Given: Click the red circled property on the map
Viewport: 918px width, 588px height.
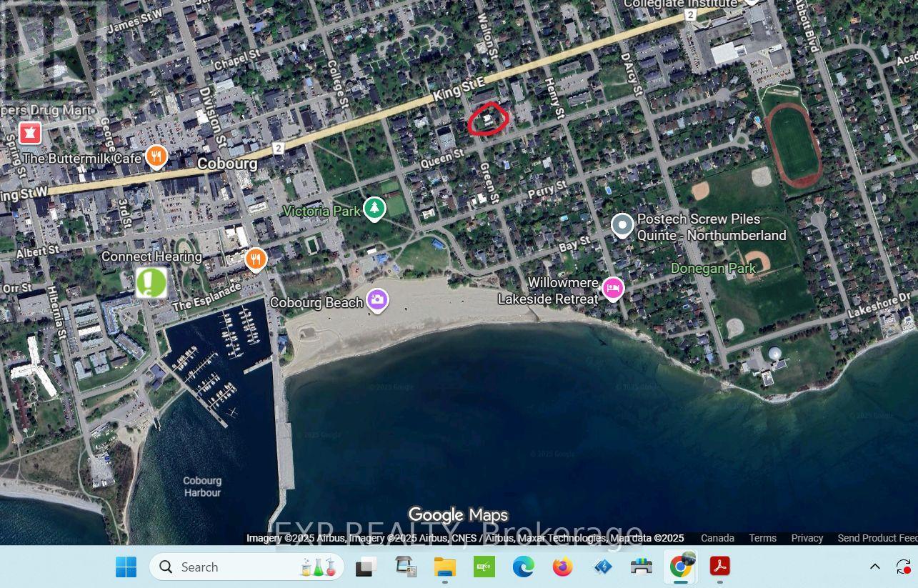Looking at the screenshot, I should pyautogui.click(x=489, y=119).
